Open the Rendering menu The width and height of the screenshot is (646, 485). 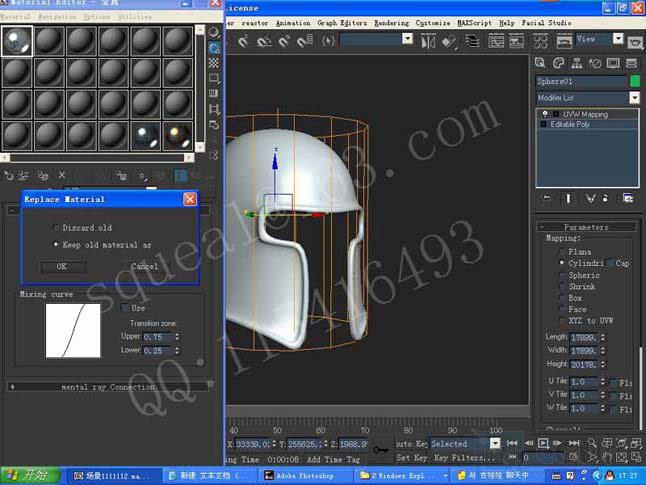click(x=391, y=23)
